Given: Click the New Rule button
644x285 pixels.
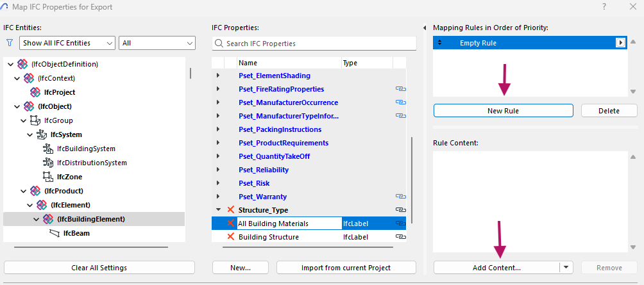Looking at the screenshot, I should click(503, 111).
